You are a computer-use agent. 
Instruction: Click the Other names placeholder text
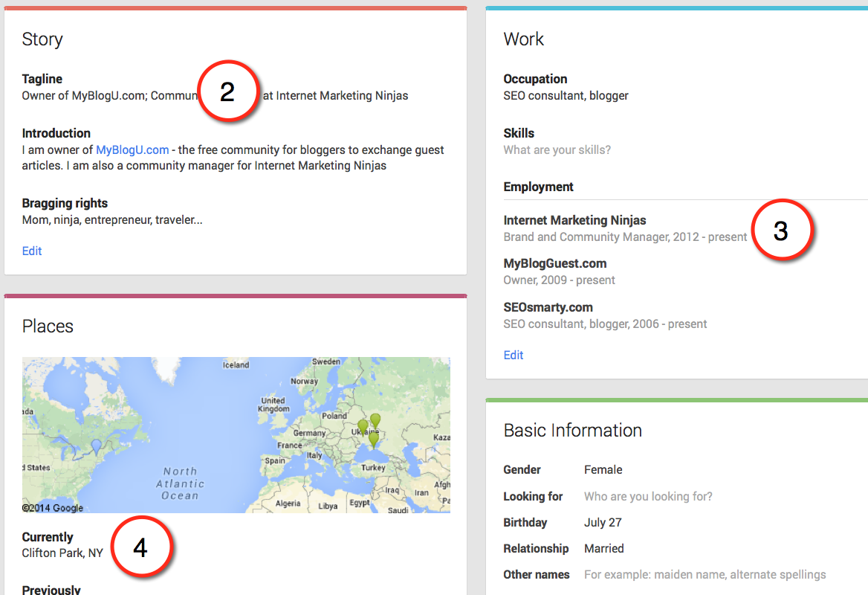705,574
